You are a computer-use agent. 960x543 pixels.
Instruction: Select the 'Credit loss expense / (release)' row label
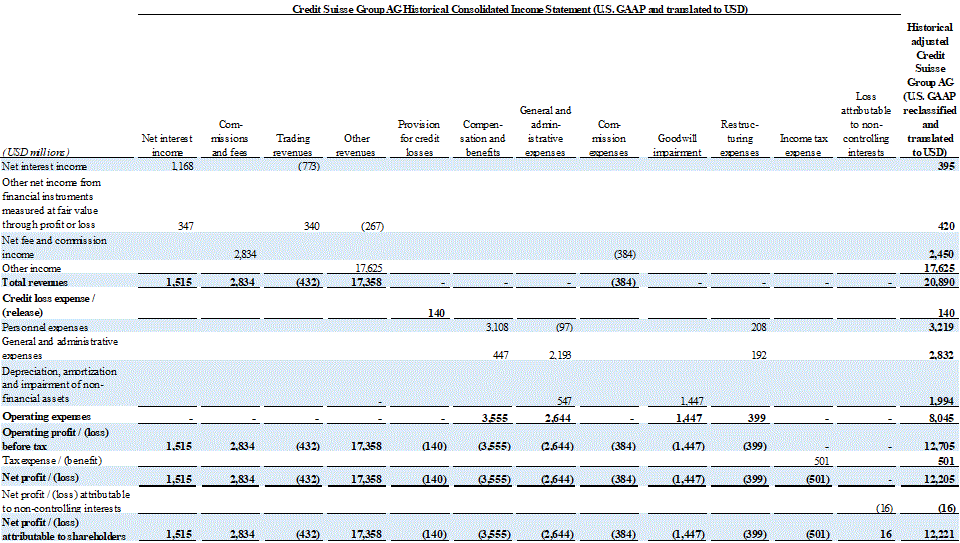pos(49,305)
